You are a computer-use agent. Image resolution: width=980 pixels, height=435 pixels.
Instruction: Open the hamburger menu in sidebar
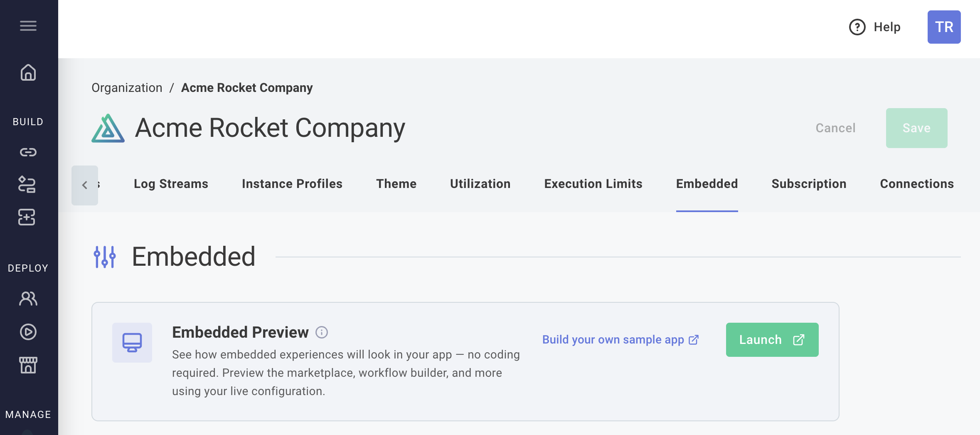point(28,26)
